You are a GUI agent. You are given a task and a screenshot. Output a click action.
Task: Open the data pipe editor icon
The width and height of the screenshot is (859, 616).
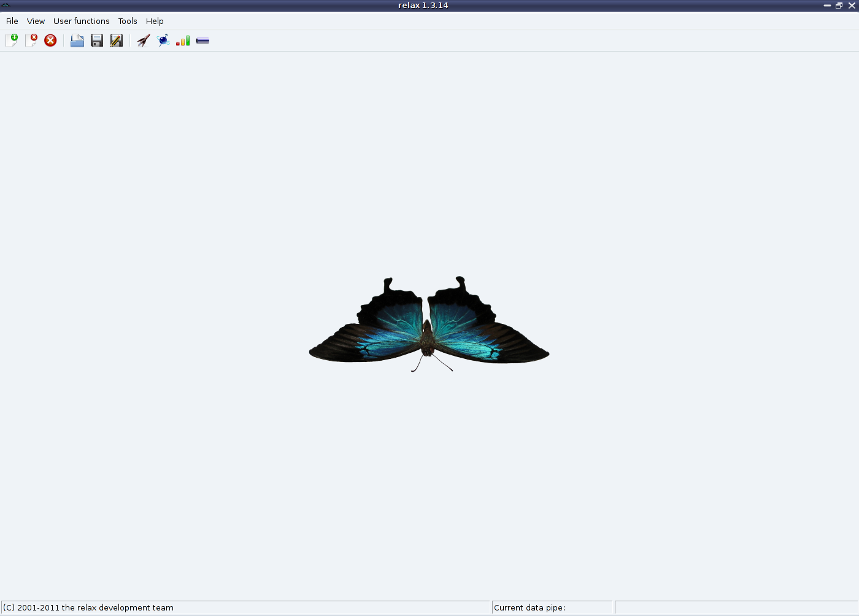pos(202,40)
